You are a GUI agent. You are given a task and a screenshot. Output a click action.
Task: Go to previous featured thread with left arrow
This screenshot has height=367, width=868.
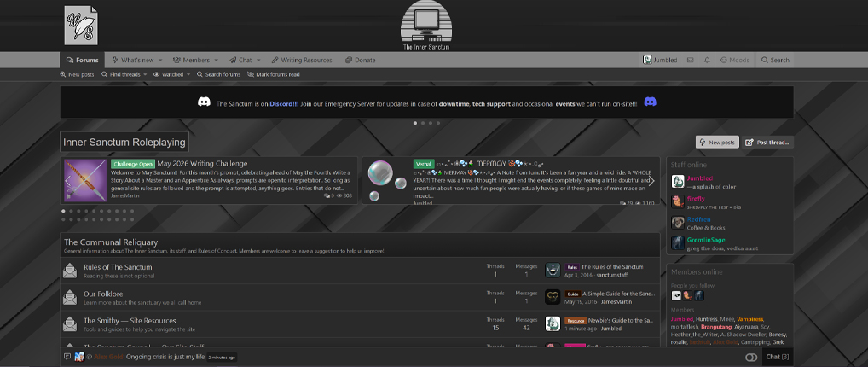pos(67,181)
